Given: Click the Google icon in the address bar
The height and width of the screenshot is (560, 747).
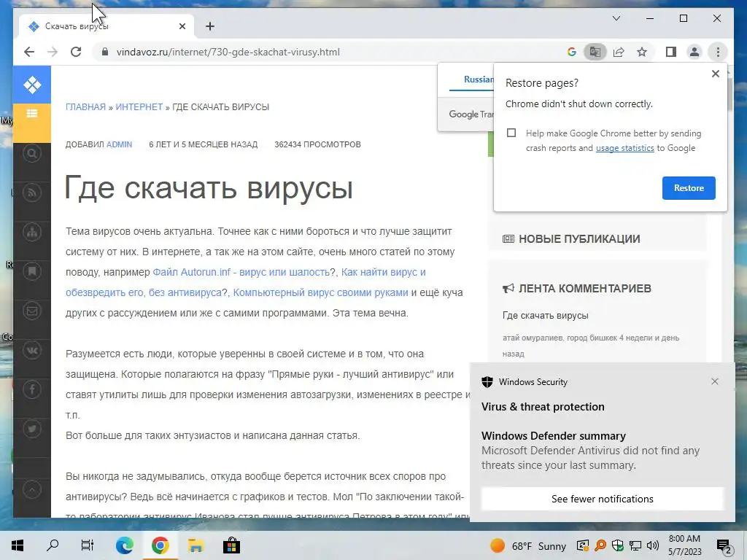Looking at the screenshot, I should point(572,52).
